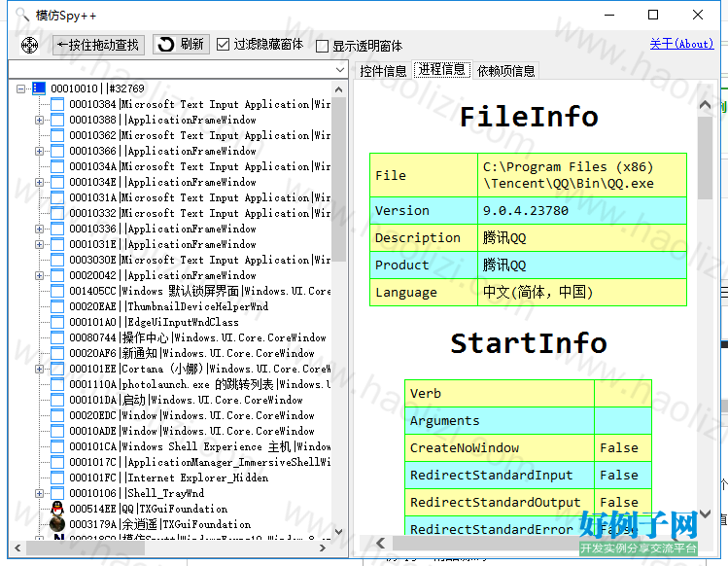Click window icon beside 00010ADE Window
This screenshot has height=566, width=728.
click(57, 431)
